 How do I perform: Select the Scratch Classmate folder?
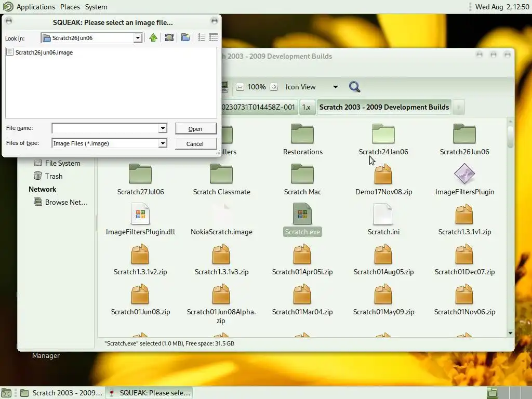click(221, 179)
